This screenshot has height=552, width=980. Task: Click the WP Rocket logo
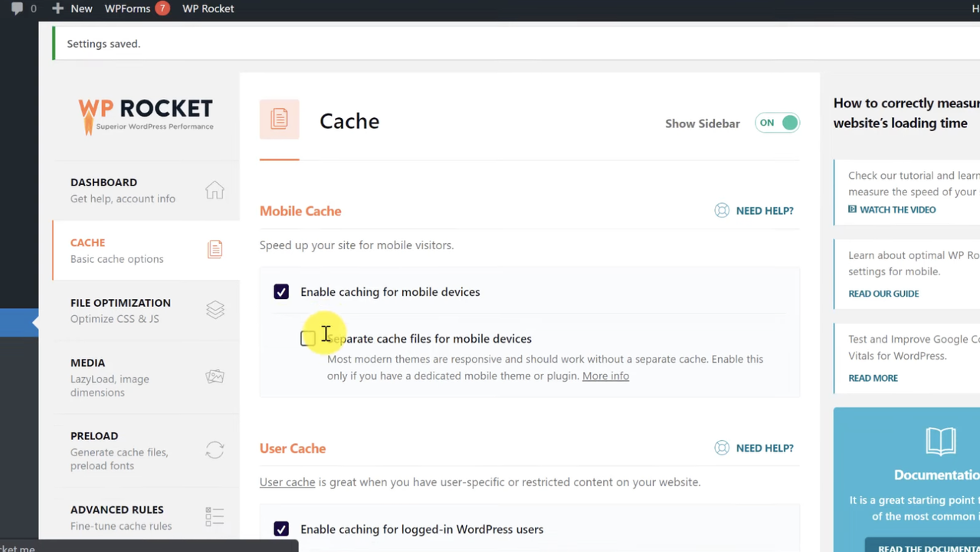coord(146,116)
